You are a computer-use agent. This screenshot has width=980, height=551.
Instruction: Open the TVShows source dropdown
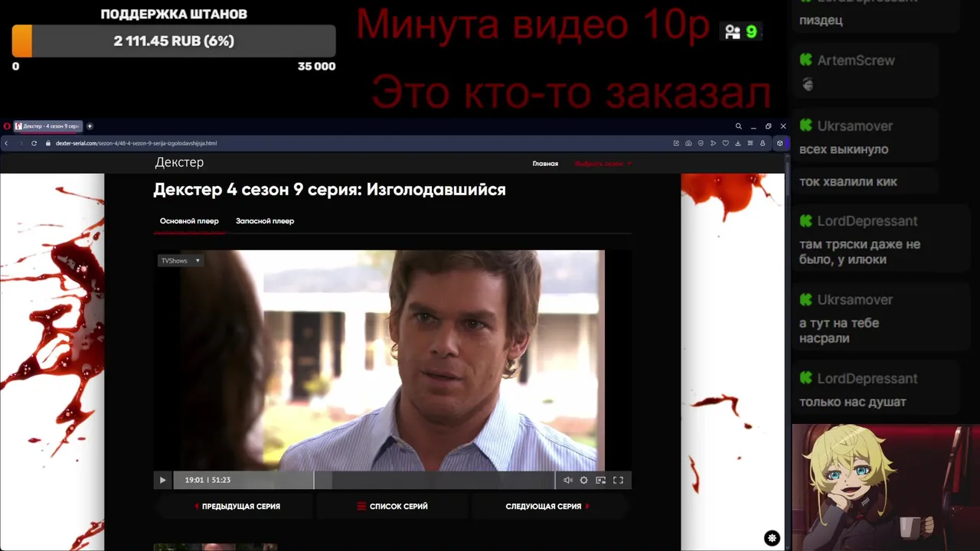click(181, 261)
